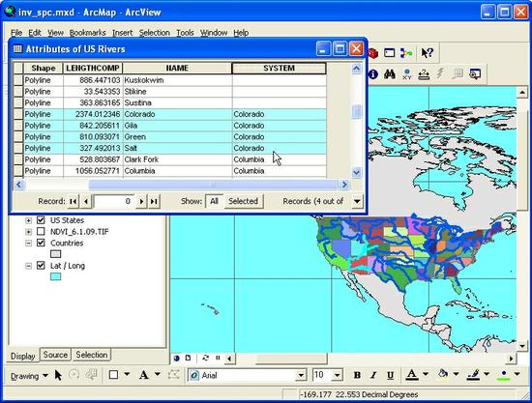Switch to Layout View page icon
Image resolution: width=532 pixels, height=403 pixels.
coord(188,358)
